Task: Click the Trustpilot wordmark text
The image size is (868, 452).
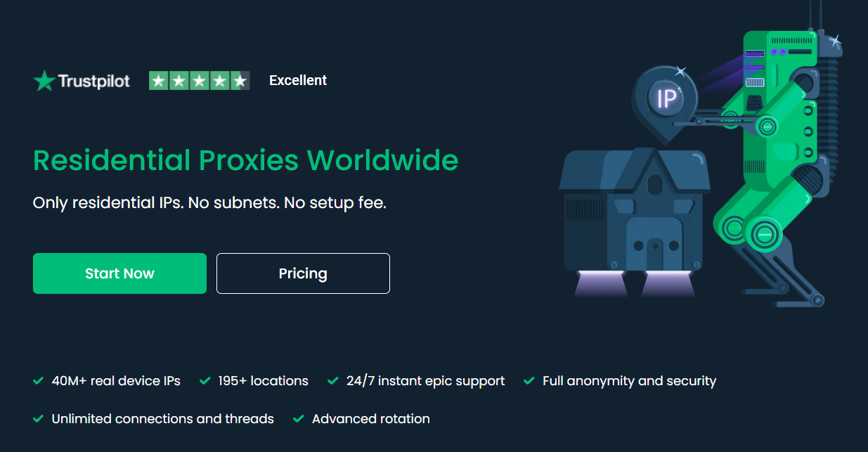Action: point(94,82)
